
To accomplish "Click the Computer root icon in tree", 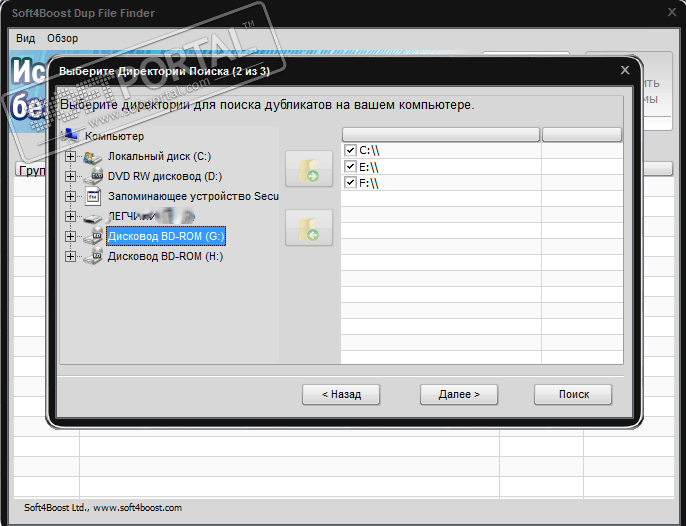I will [70, 135].
